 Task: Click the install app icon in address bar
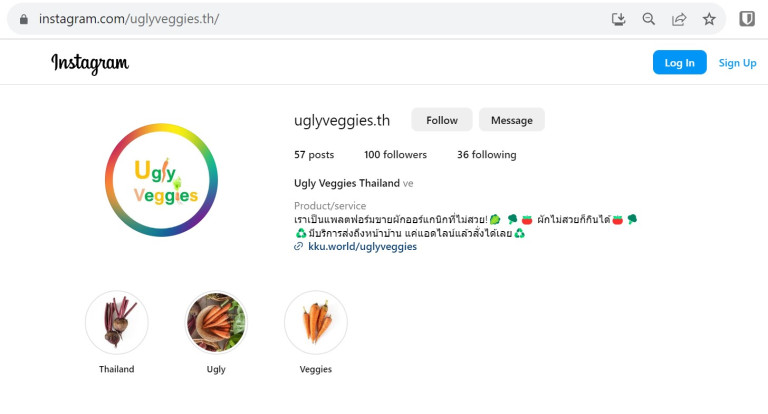tap(619, 19)
